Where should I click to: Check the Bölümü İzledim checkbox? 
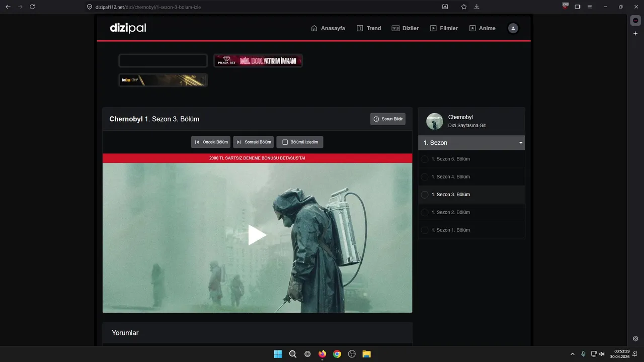click(285, 142)
